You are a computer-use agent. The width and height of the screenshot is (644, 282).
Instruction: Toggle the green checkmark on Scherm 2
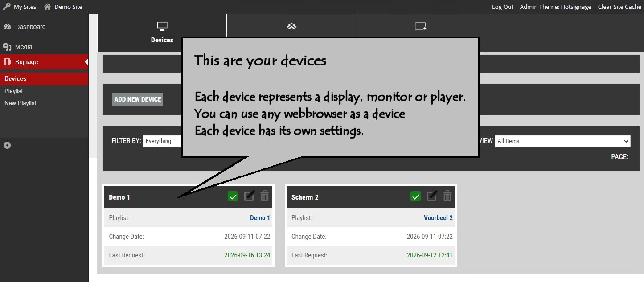click(415, 196)
